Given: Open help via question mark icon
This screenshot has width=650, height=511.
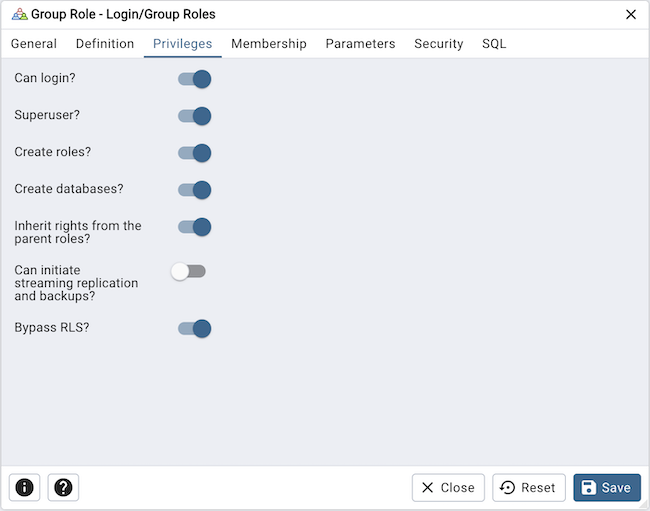Looking at the screenshot, I should pyautogui.click(x=63, y=487).
